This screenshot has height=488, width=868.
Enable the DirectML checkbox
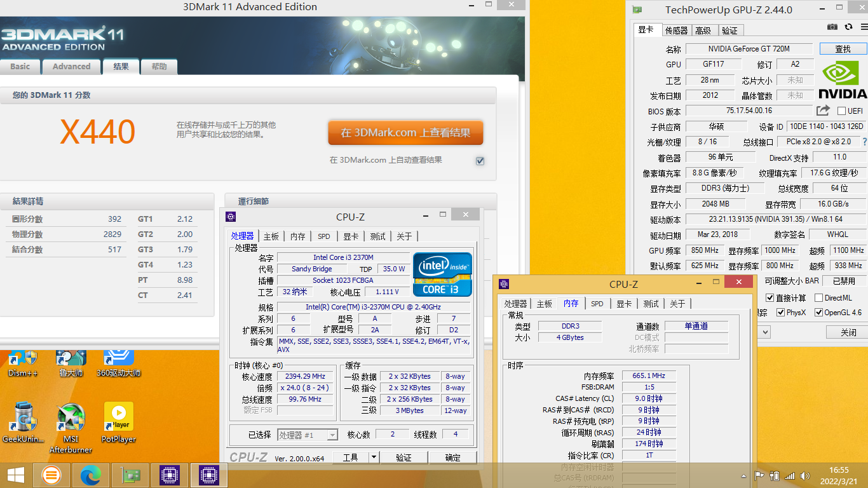click(819, 297)
